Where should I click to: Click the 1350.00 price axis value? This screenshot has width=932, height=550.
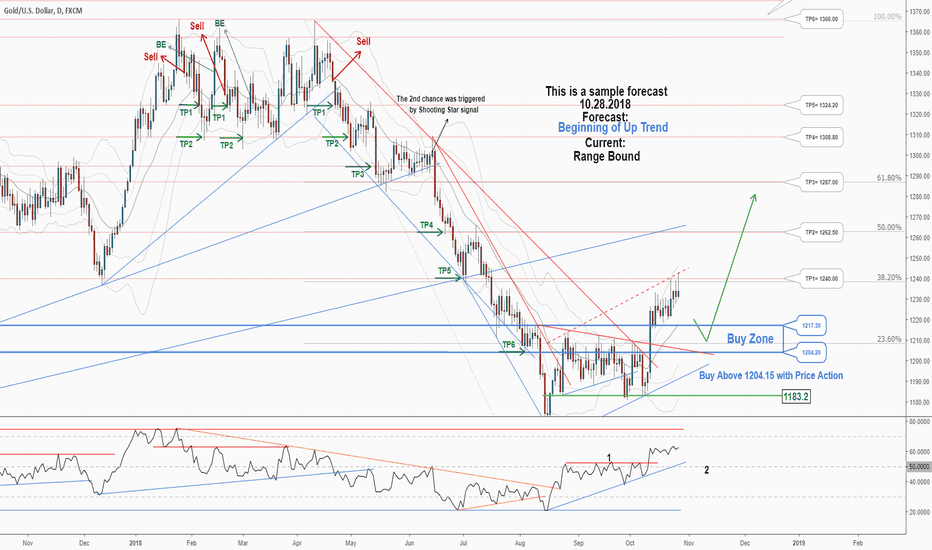[x=920, y=53]
